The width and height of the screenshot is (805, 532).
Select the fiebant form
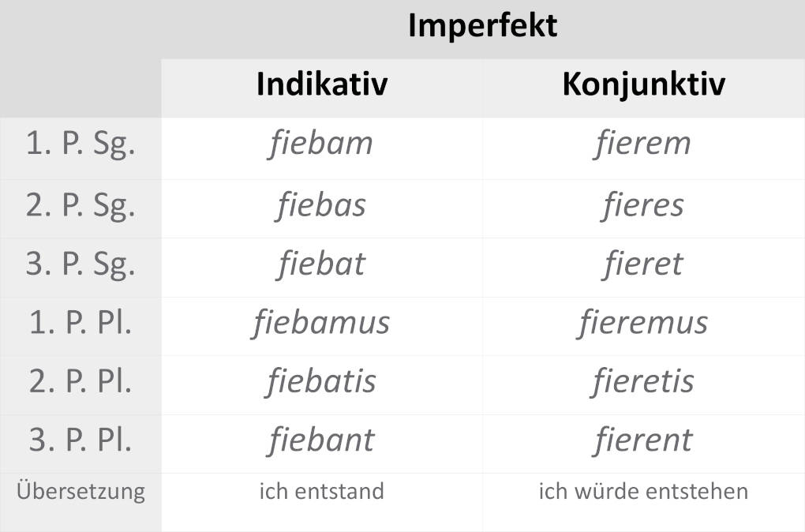click(321, 440)
